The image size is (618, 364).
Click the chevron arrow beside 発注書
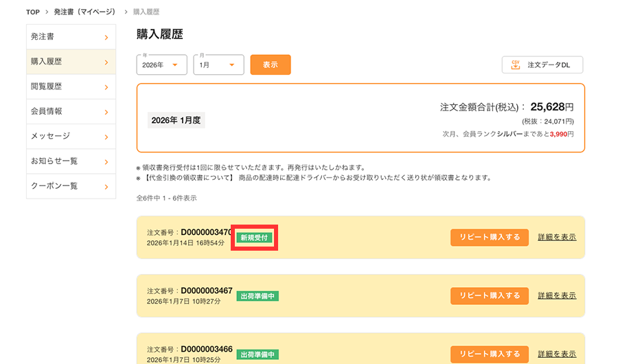pos(106,37)
